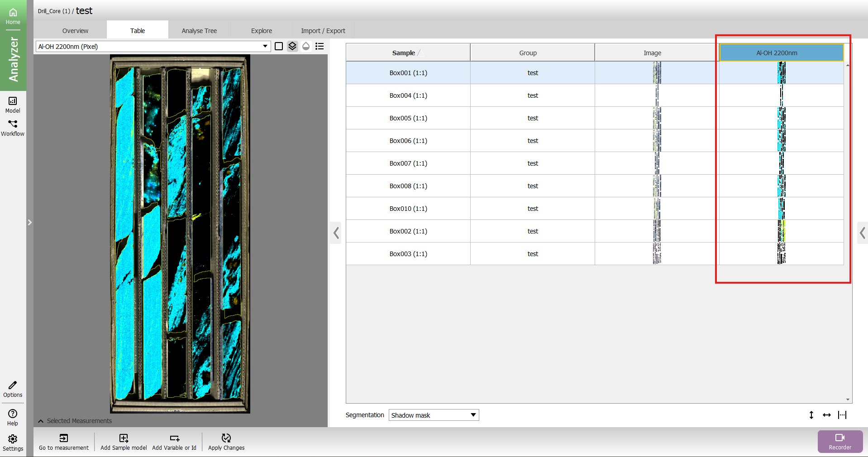
Task: Toggle the layers overlay icon
Action: click(x=292, y=46)
